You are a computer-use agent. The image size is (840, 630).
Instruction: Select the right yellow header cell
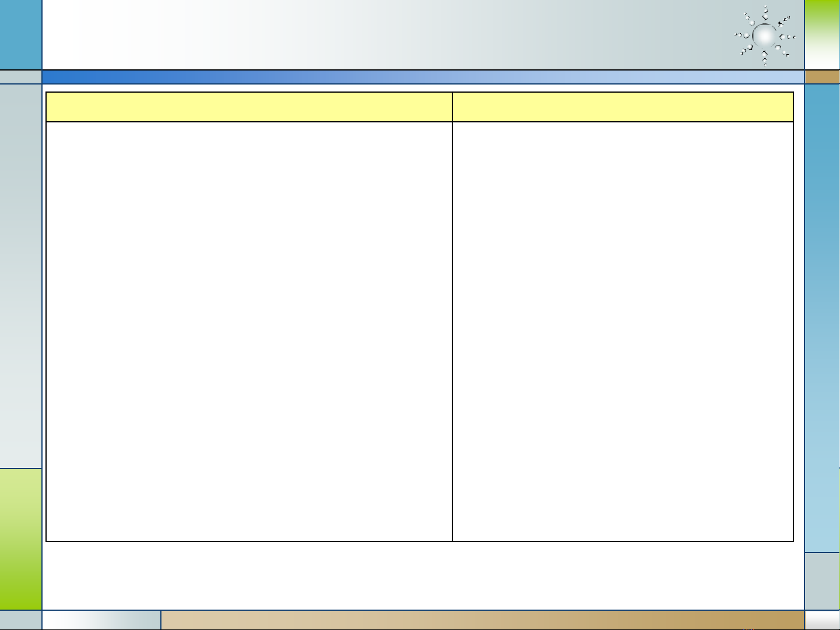click(x=623, y=107)
